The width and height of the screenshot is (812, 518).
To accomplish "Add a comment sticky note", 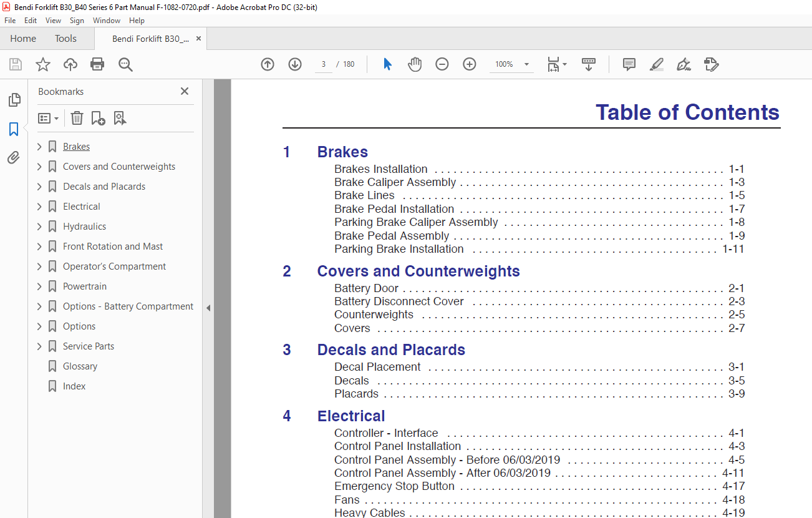I will tap(629, 64).
